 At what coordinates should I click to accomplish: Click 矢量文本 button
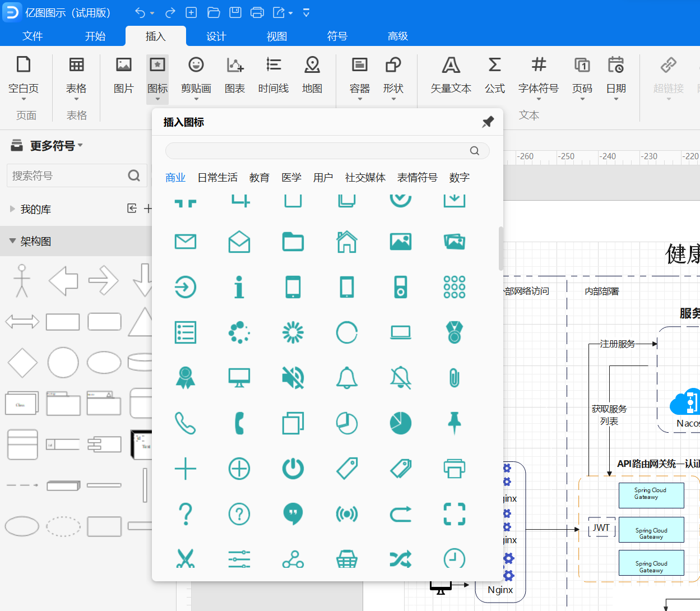[451, 75]
